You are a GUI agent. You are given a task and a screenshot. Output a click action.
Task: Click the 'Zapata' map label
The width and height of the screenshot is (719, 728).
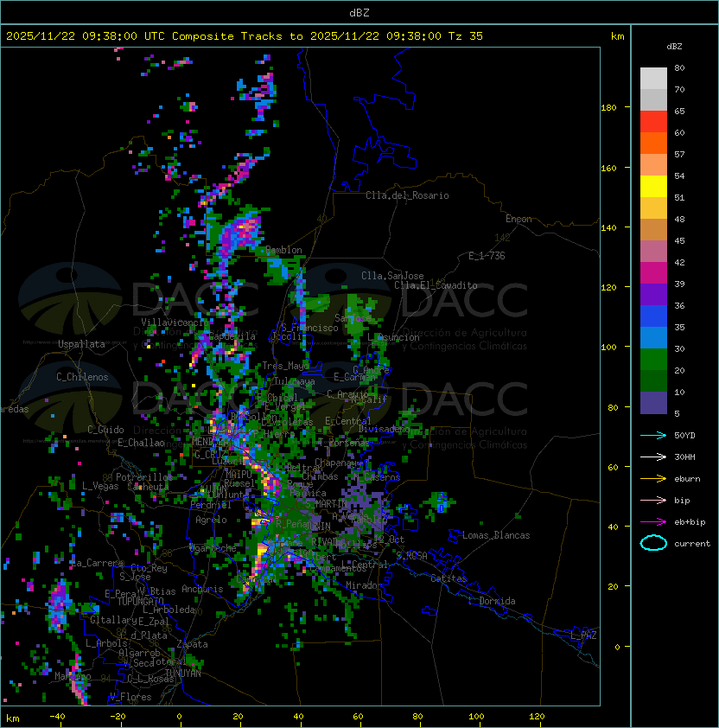(x=192, y=644)
